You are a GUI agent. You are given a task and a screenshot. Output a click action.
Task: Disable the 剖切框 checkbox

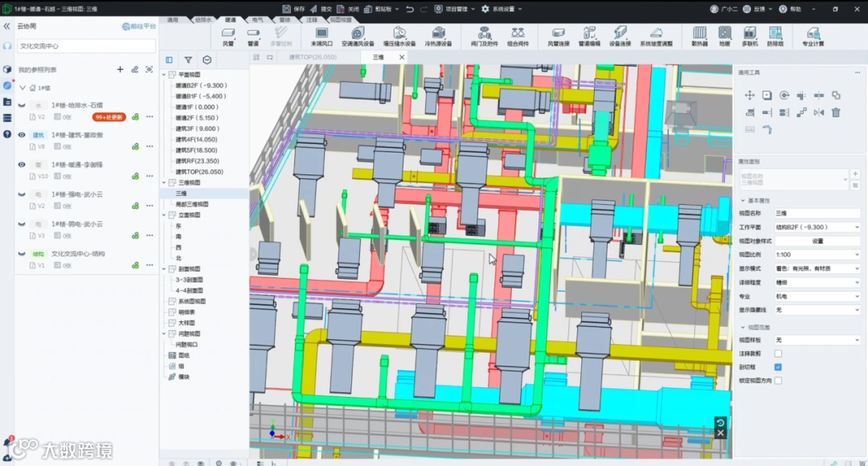click(x=777, y=367)
